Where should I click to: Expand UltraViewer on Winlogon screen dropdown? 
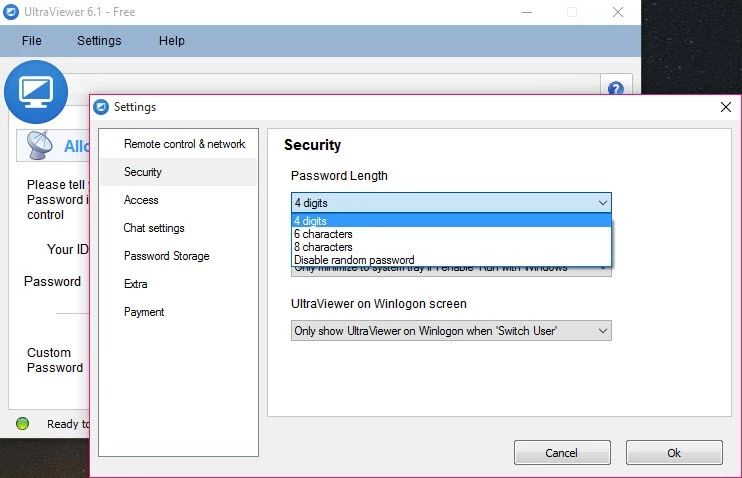[602, 331]
